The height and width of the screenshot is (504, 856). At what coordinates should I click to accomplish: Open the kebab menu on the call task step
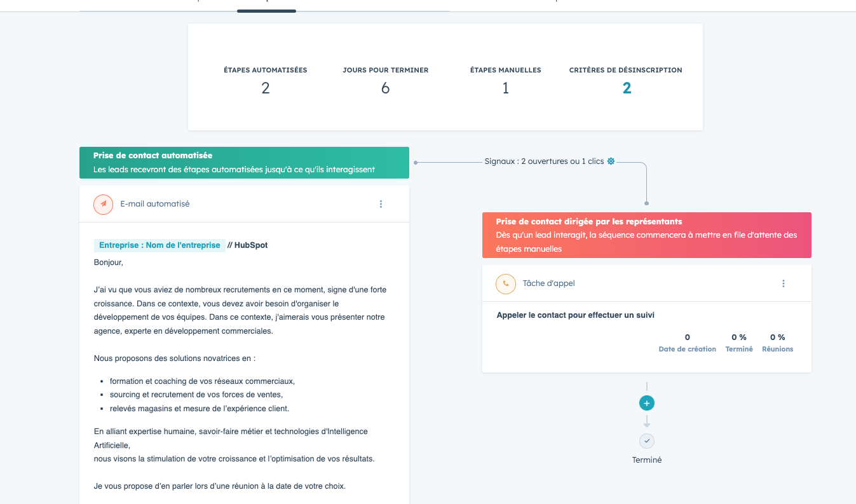pyautogui.click(x=783, y=283)
